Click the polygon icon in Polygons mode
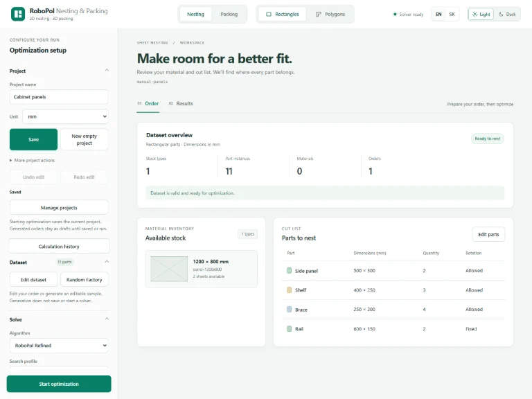The height and width of the screenshot is (399, 532). coord(318,15)
